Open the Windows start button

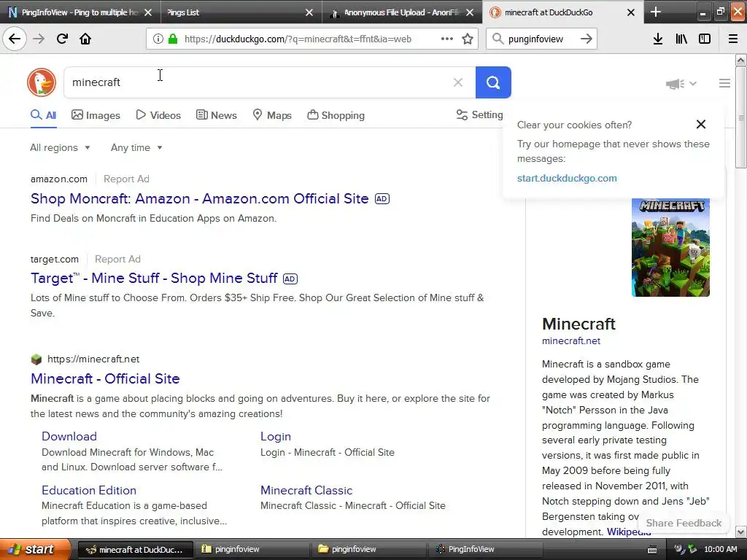pos(35,549)
